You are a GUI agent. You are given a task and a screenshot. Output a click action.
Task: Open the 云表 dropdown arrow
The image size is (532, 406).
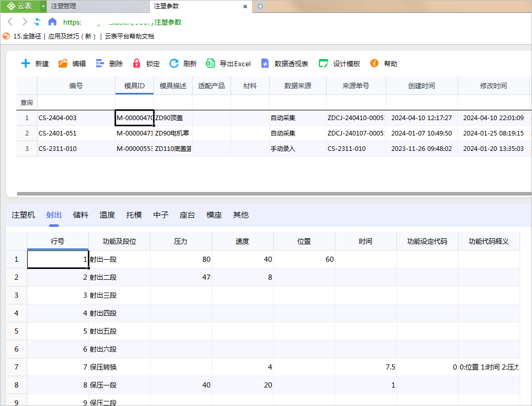(43, 7)
